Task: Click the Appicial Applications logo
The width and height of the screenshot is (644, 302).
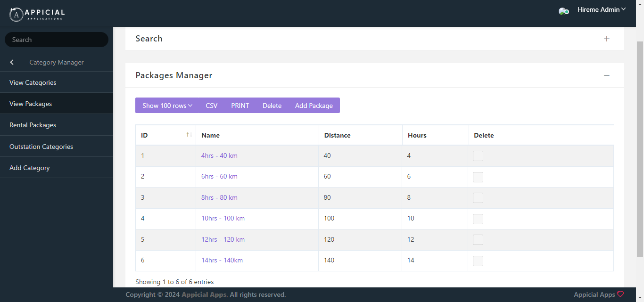Action: point(37,14)
